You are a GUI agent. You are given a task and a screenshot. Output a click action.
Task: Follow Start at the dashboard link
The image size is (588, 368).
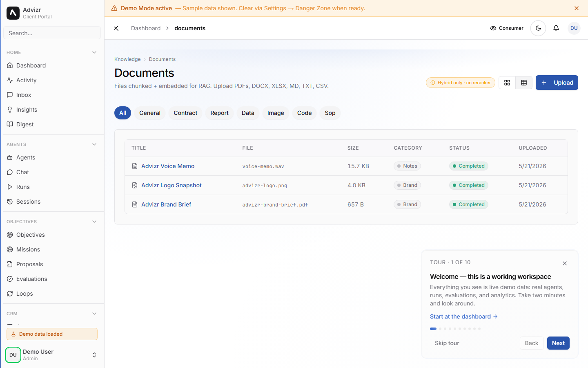463,316
